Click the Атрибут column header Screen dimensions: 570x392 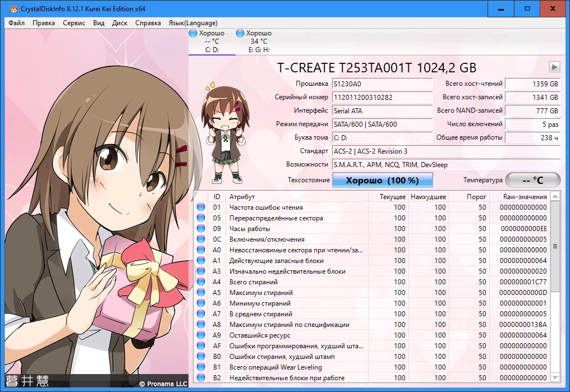(x=297, y=196)
